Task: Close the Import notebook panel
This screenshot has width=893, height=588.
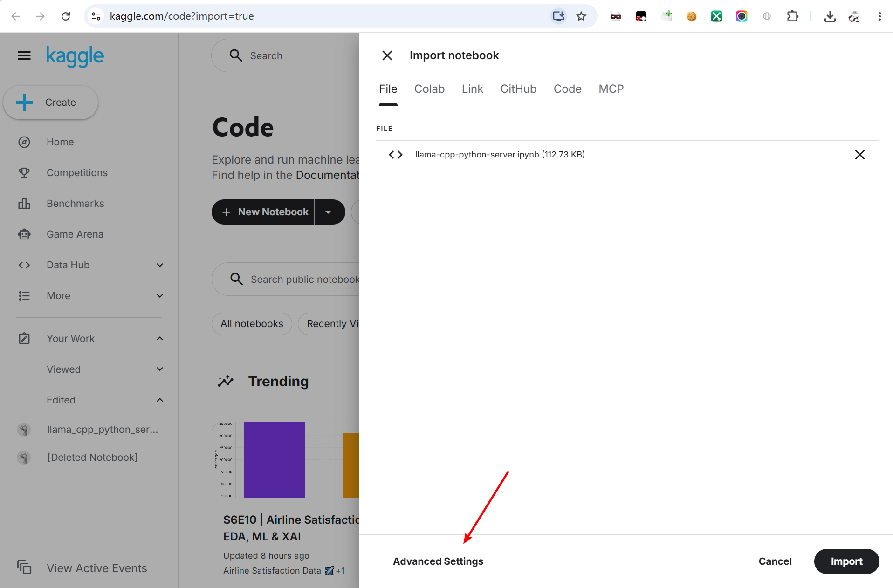Action: click(x=387, y=55)
